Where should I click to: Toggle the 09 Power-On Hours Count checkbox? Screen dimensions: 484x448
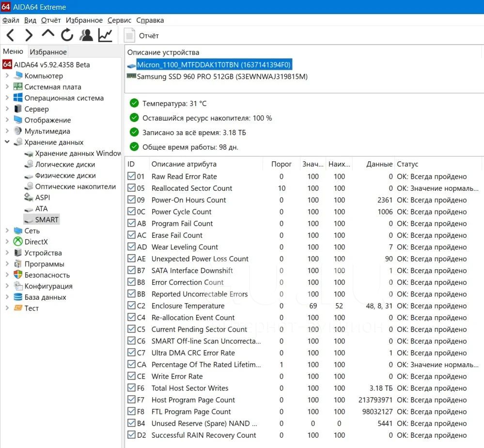point(131,200)
